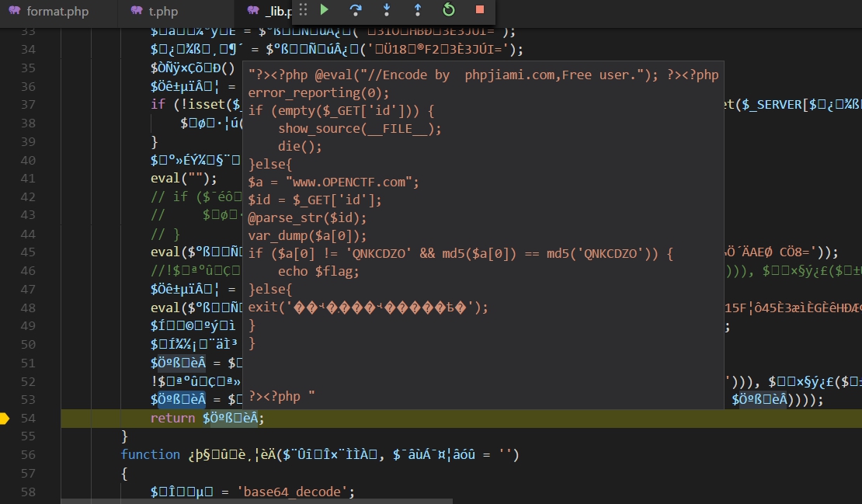862x504 pixels.
Task: Click the PHP icon on _lib tab
Action: 253,10
